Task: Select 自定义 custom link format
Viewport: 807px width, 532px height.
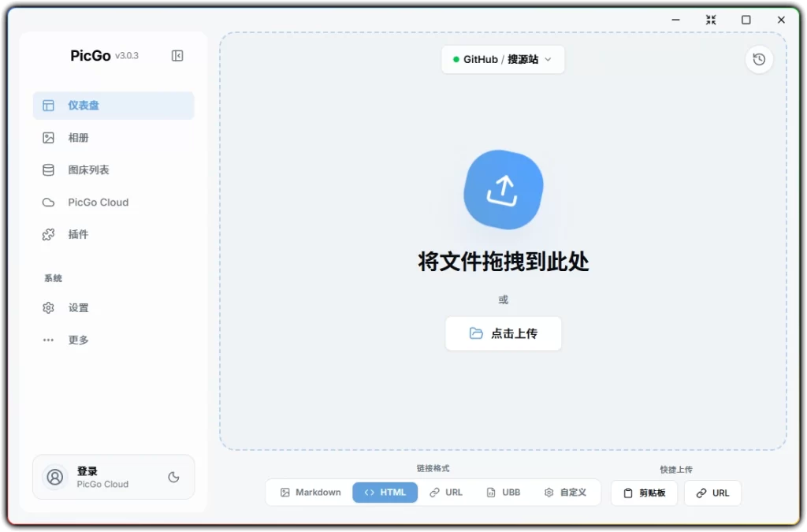Action: coord(565,493)
